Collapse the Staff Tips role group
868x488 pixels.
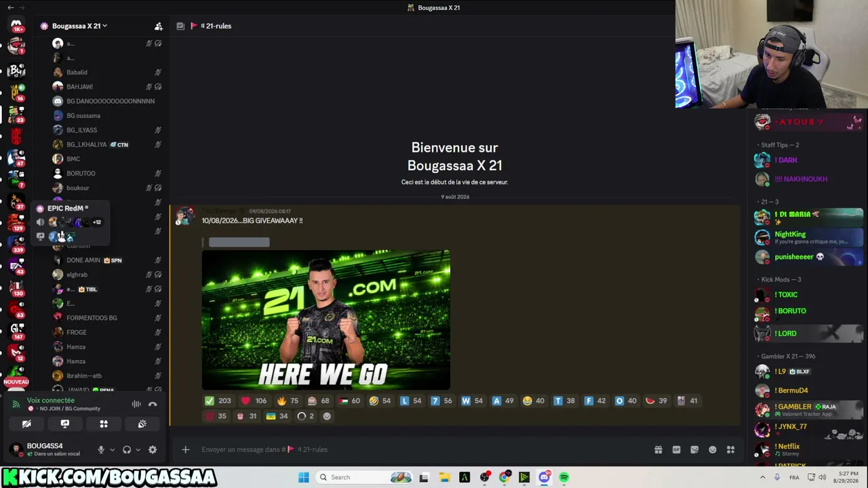coord(780,145)
